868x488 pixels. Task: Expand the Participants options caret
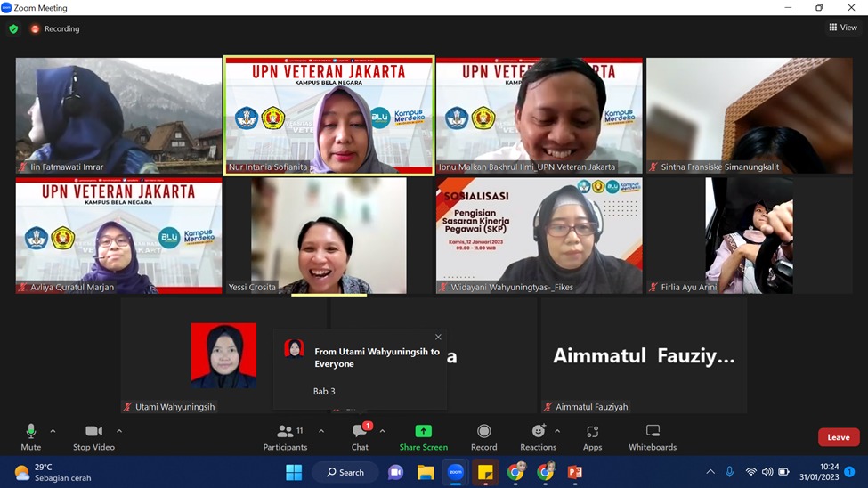tap(321, 432)
